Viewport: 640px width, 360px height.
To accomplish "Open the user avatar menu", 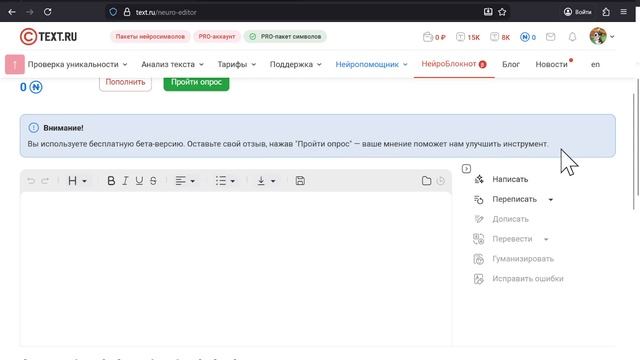I will 602,36.
